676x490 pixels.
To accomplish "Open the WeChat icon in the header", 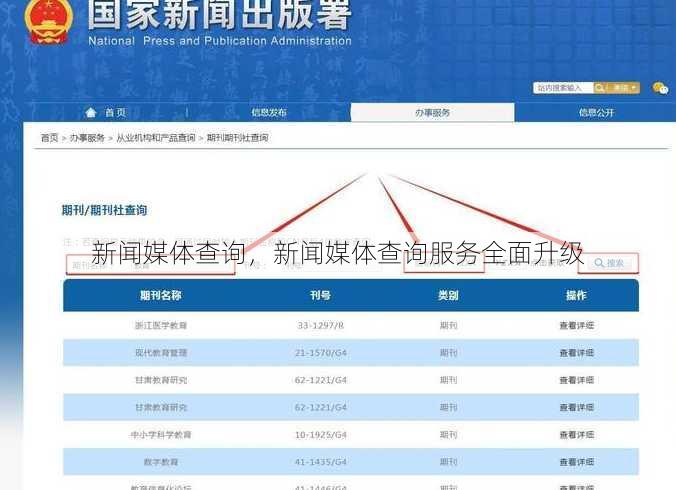I will click(660, 88).
